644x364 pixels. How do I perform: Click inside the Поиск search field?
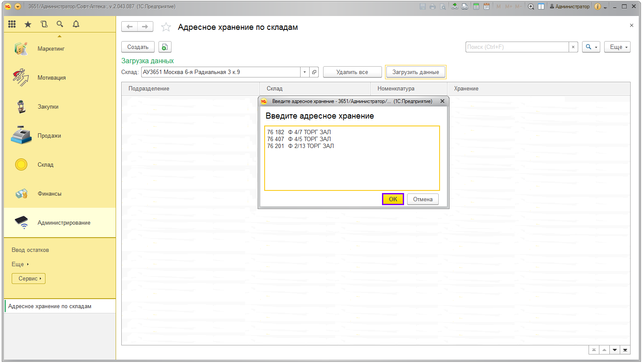click(x=517, y=47)
